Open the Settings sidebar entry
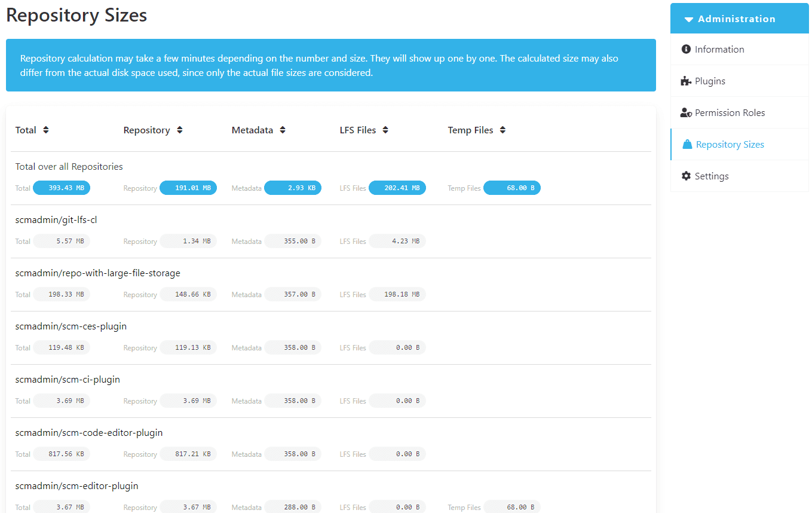Image resolution: width=812 pixels, height=513 pixels. 712,176
